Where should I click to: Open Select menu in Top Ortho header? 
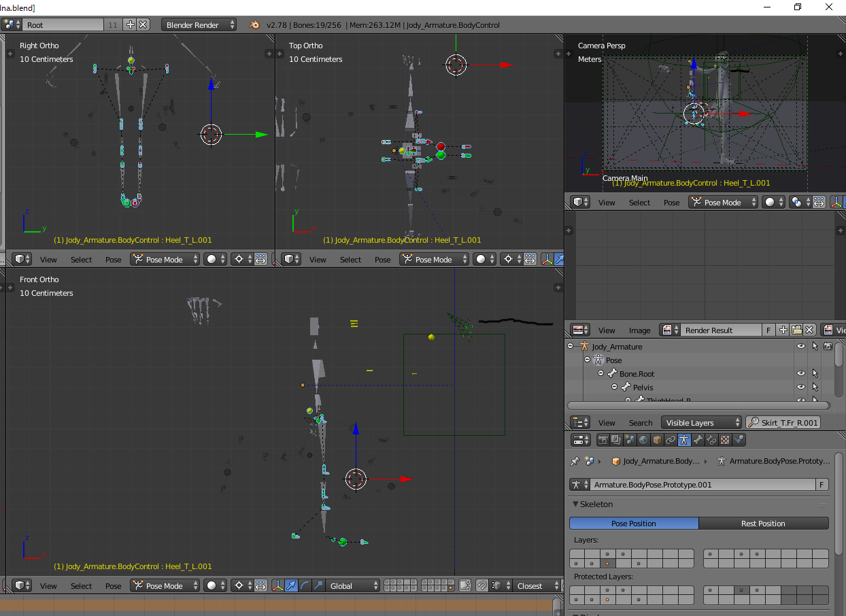pyautogui.click(x=351, y=260)
